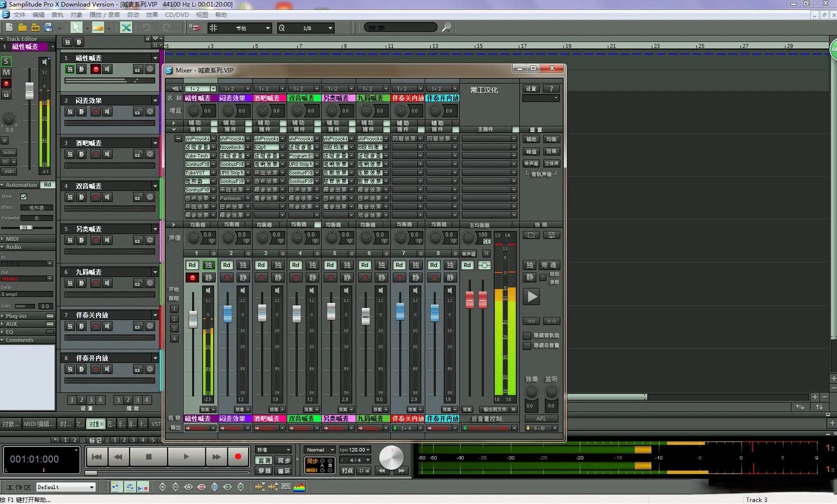Viewport: 837px width, 504px height.
Task: Click the zoom-out minus diamond icon
Action: [x=175, y=487]
